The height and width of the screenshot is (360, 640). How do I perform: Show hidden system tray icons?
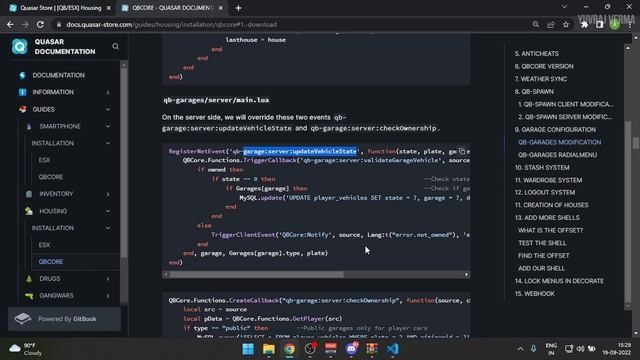[520, 349]
